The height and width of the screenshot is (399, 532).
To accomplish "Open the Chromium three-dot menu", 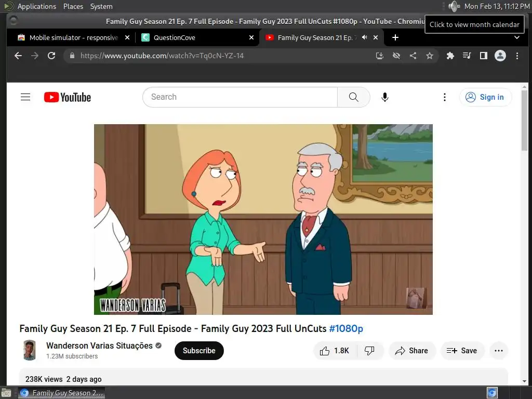I will (x=517, y=56).
